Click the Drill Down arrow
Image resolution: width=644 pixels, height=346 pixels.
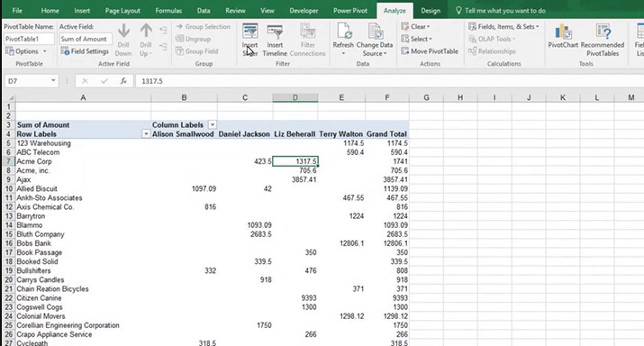pyautogui.click(x=123, y=31)
